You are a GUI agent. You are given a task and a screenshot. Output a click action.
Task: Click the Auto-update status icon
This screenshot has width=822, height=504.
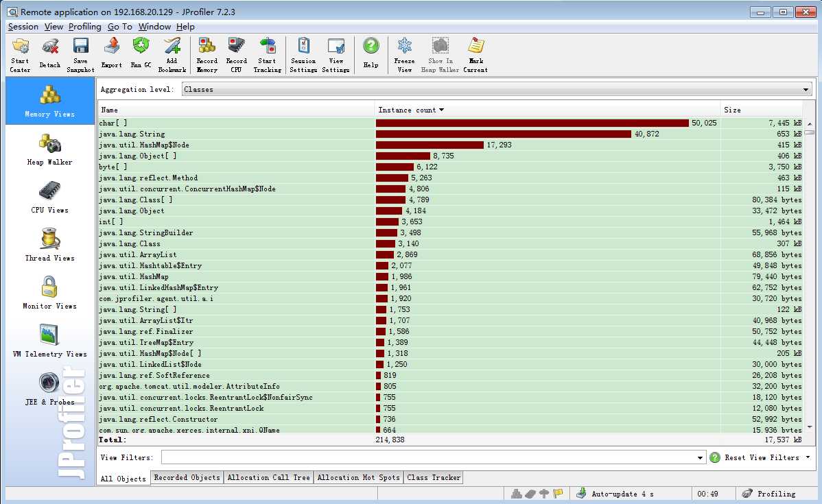point(581,494)
